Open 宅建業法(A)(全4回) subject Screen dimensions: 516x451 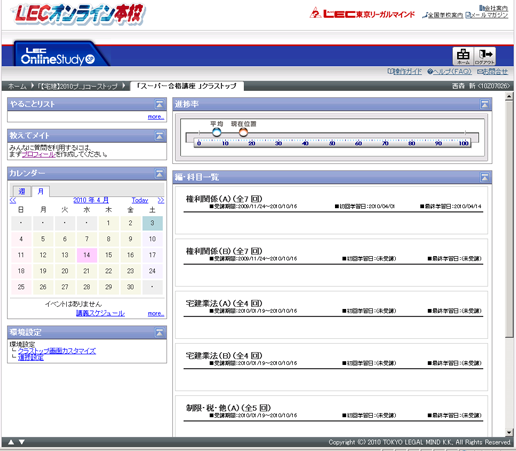(224, 303)
